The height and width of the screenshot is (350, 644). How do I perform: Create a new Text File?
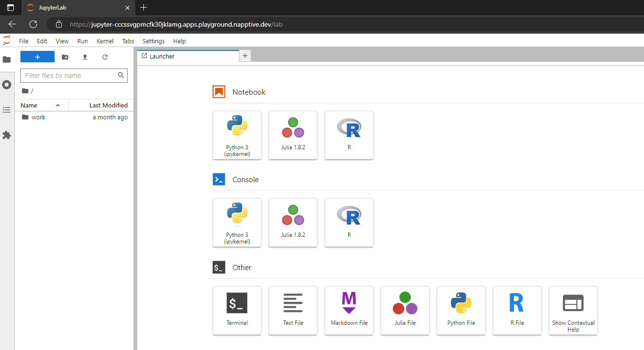[x=293, y=311]
